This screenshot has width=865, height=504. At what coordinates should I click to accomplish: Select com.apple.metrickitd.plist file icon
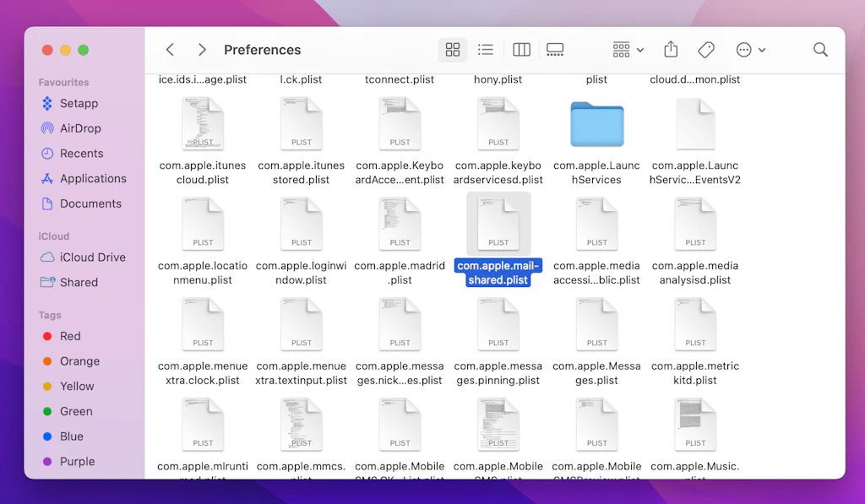695,324
